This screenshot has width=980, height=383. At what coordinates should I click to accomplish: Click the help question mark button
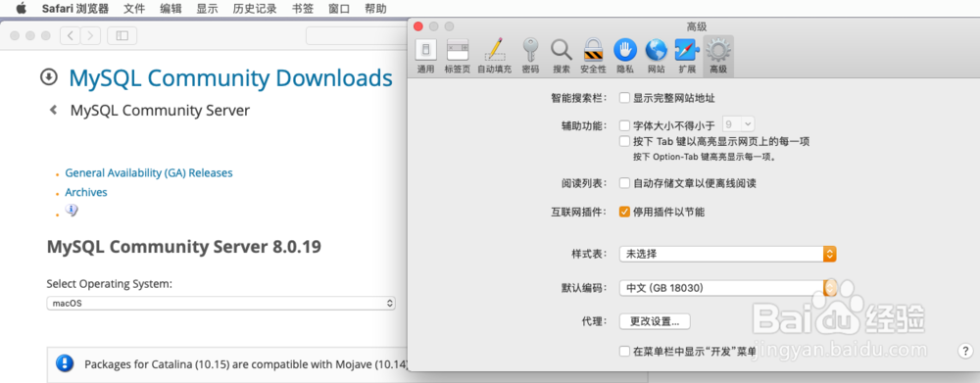[x=964, y=351]
